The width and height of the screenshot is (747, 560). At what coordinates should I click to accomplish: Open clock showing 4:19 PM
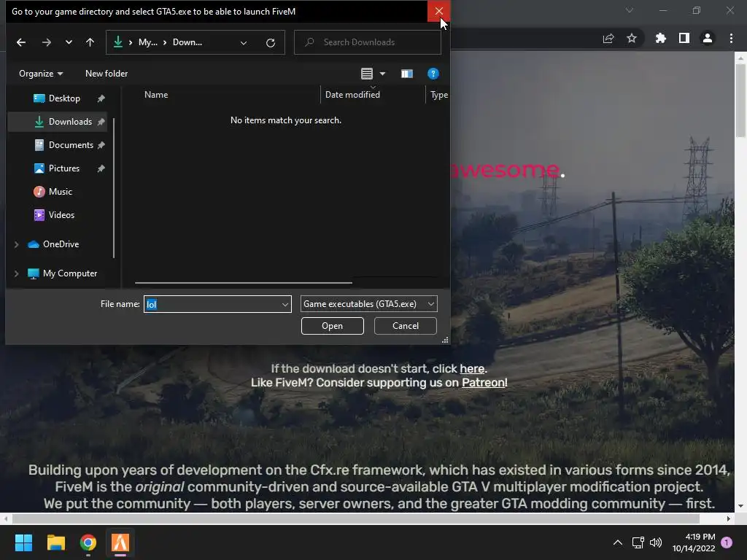(694, 542)
